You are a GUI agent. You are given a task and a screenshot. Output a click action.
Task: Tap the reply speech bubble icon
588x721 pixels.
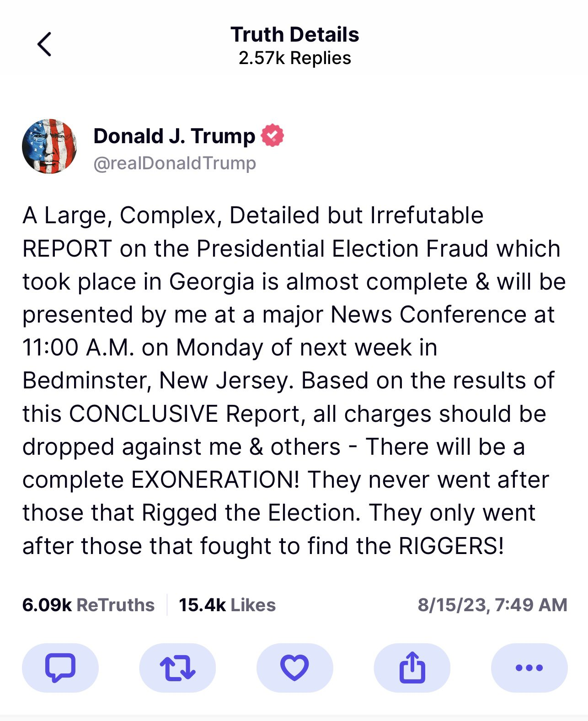tap(60, 668)
